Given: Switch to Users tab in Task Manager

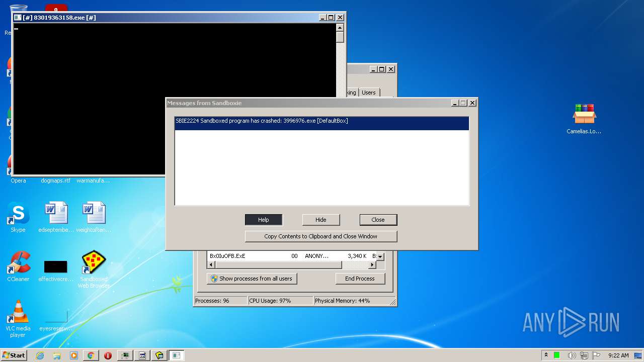Looking at the screenshot, I should [369, 93].
